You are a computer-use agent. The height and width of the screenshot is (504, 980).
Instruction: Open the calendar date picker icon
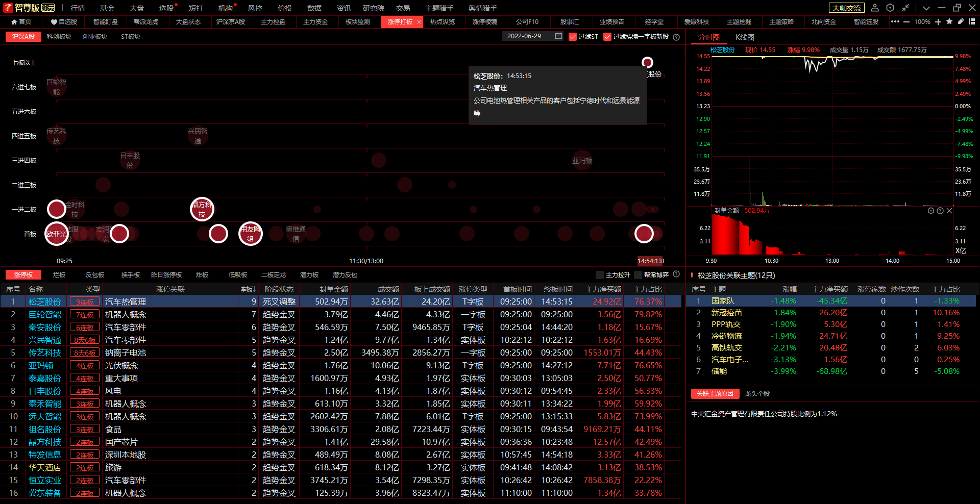coord(558,36)
